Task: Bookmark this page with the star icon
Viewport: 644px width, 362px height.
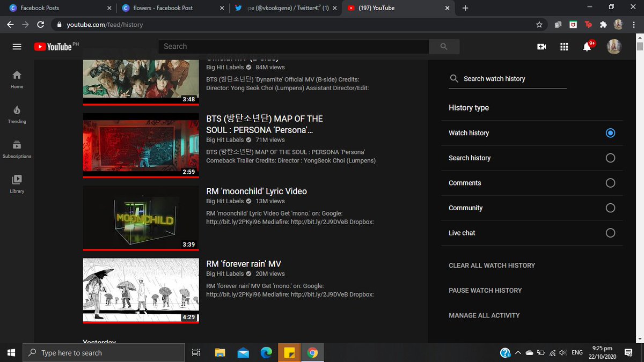Action: (539, 25)
